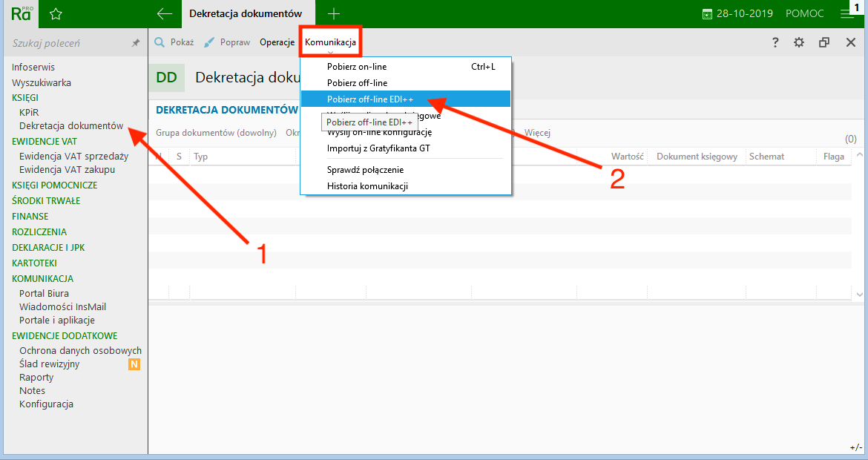Choose Historia komunikacji from menu
868x460 pixels.
pos(367,186)
